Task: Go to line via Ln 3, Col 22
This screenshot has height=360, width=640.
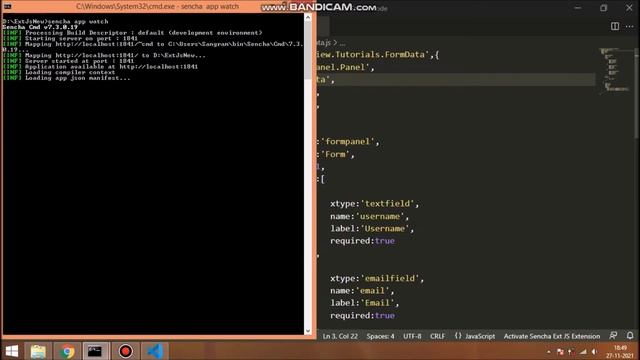Action: [x=340, y=336]
